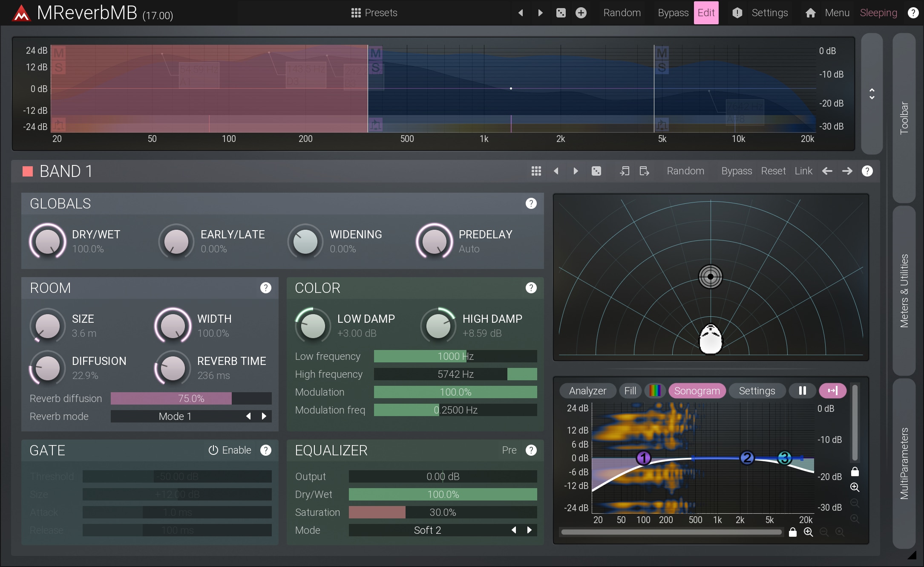The height and width of the screenshot is (567, 924).
Task: Open the Presets menu
Action: point(374,13)
